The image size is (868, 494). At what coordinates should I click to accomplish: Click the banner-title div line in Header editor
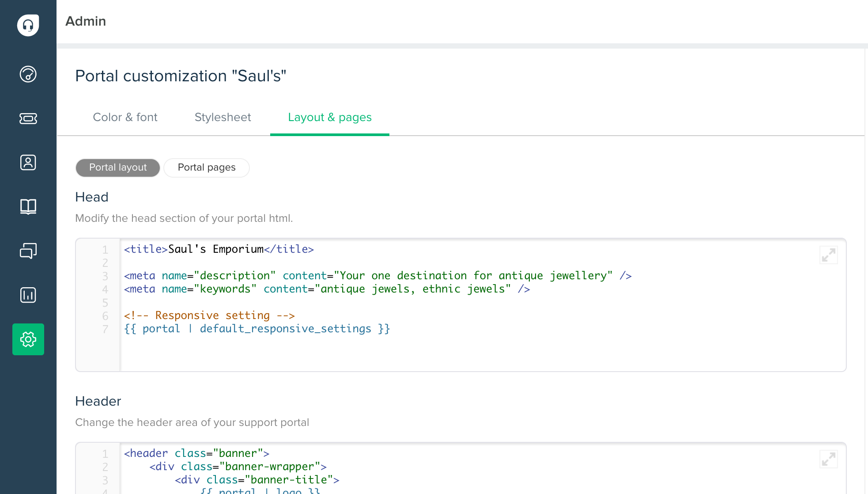(x=257, y=480)
